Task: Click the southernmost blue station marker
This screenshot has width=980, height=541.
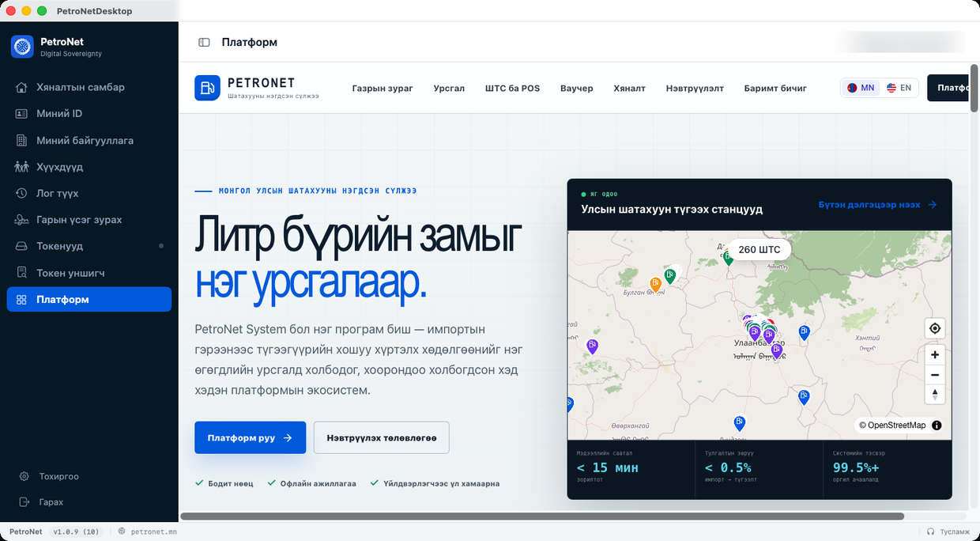Action: point(740,423)
